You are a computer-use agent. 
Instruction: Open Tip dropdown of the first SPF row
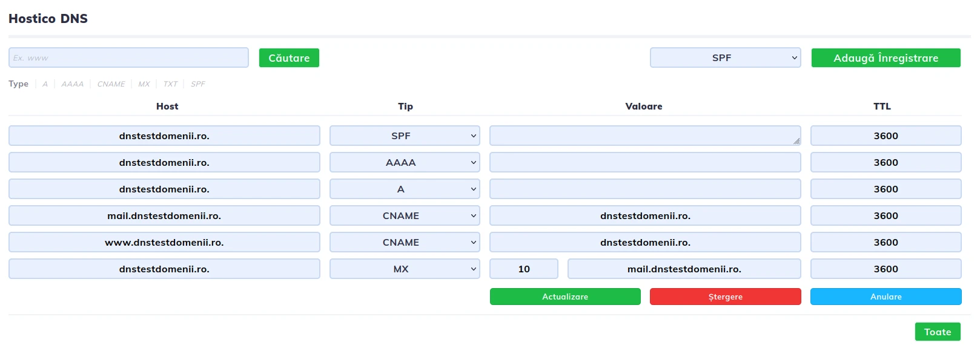point(405,136)
